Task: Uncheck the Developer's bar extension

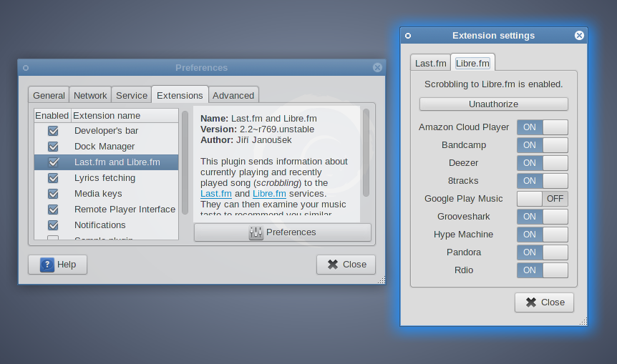Action: click(x=53, y=131)
